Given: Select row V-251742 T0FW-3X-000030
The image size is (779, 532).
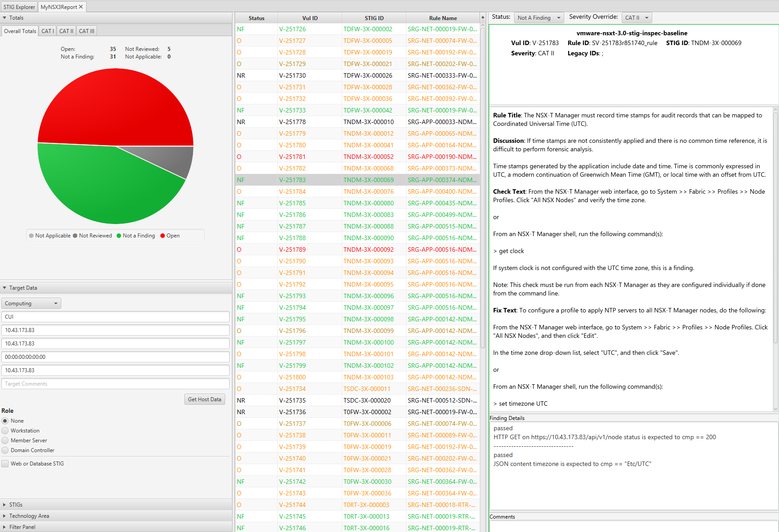Looking at the screenshot, I should click(x=357, y=482).
